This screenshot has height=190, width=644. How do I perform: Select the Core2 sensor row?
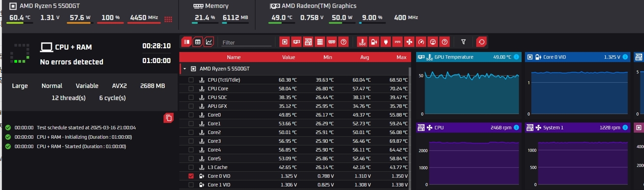click(295, 132)
